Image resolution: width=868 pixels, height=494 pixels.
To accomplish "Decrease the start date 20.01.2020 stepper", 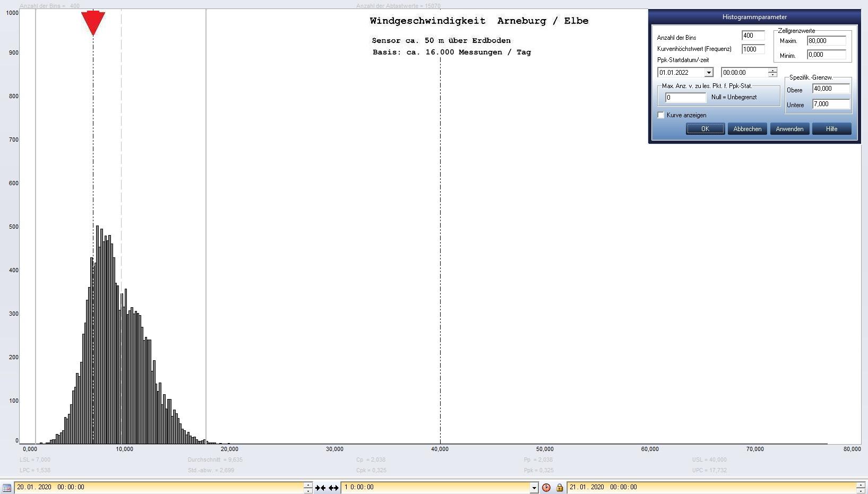I will (x=308, y=490).
